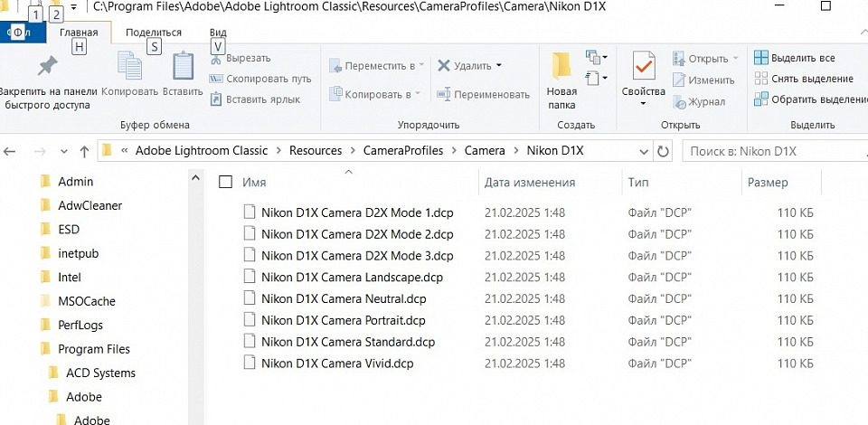The height and width of the screenshot is (425, 868).
Task: Open ESD folder in navigation tree
Action: click(x=69, y=229)
